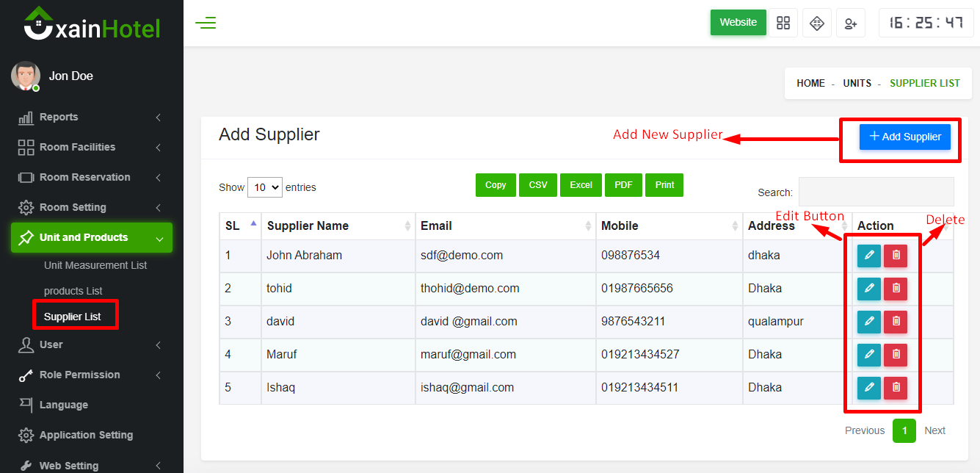Click into the Search input field
This screenshot has height=473, width=980.
pos(876,192)
